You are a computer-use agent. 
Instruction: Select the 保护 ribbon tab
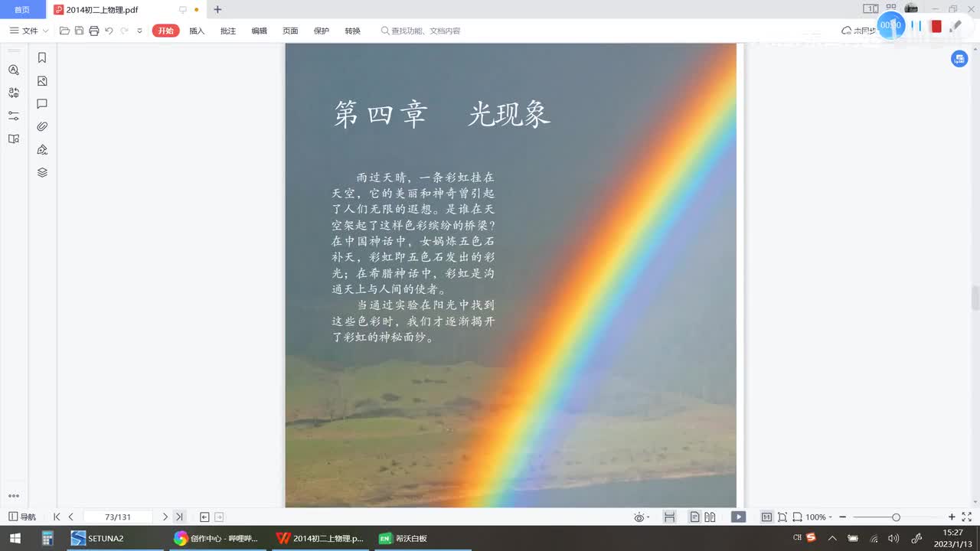tap(322, 31)
